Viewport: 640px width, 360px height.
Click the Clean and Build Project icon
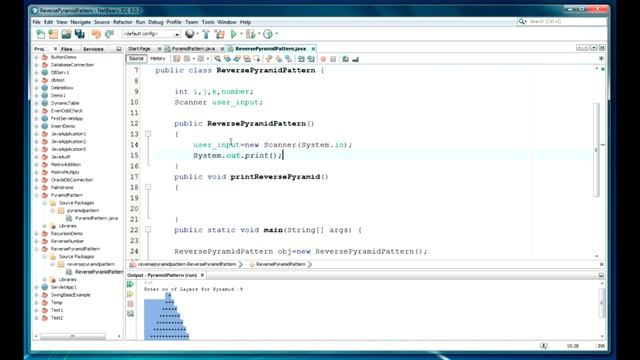220,34
